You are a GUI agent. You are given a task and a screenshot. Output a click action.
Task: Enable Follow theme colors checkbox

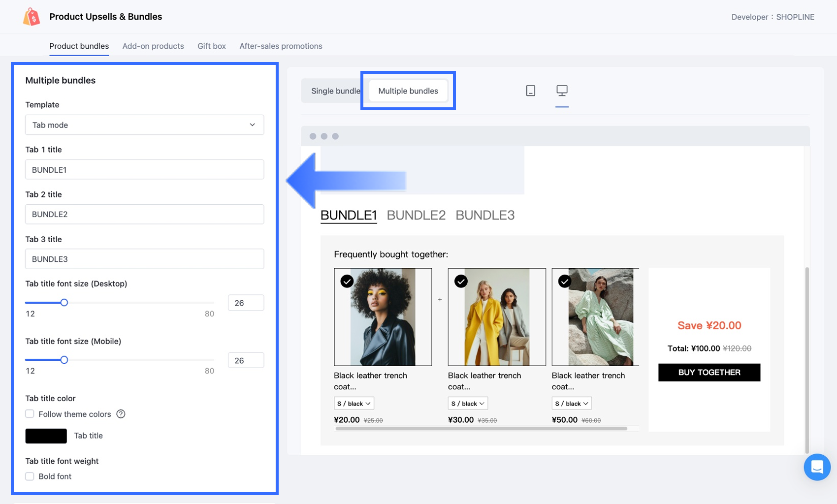[30, 414]
